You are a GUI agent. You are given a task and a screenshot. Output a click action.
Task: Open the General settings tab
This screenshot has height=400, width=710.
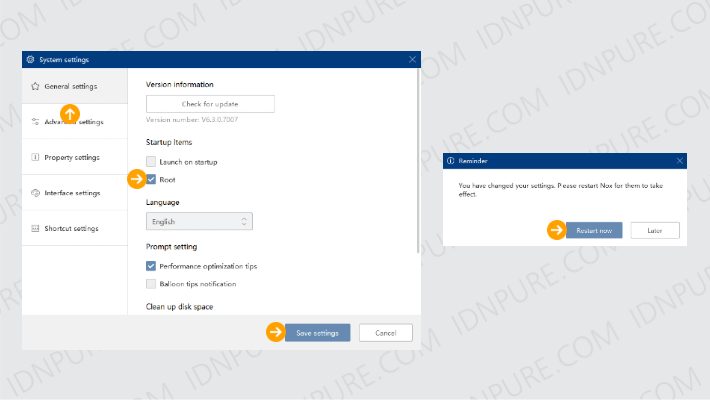pos(75,86)
